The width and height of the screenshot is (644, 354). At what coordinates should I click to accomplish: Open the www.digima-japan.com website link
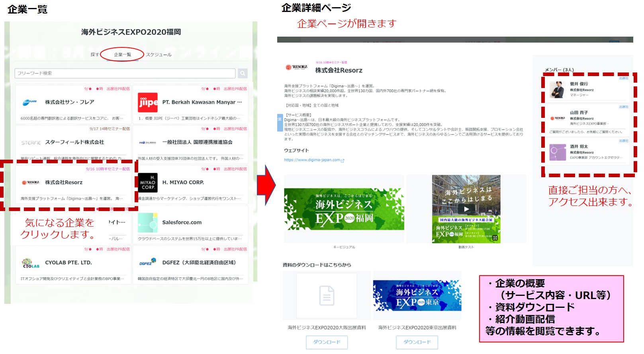tap(312, 160)
